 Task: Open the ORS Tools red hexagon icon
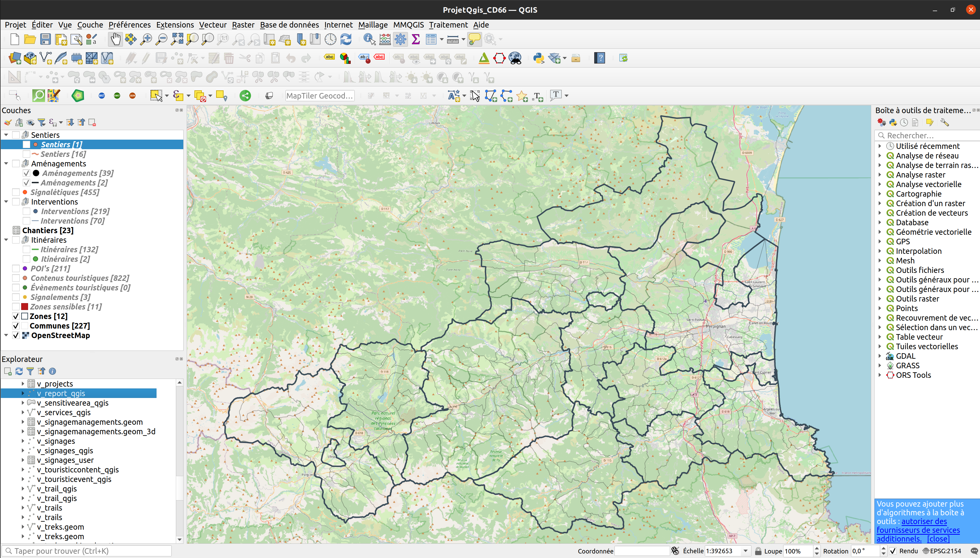pos(499,58)
